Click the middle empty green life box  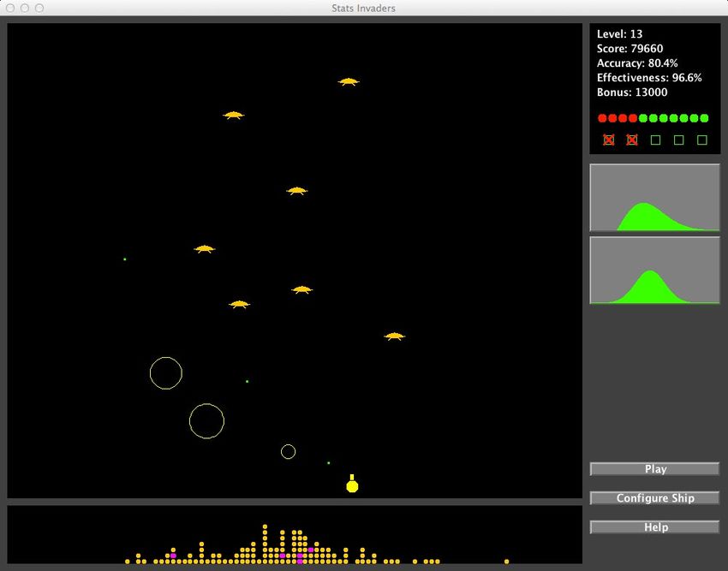(x=655, y=140)
